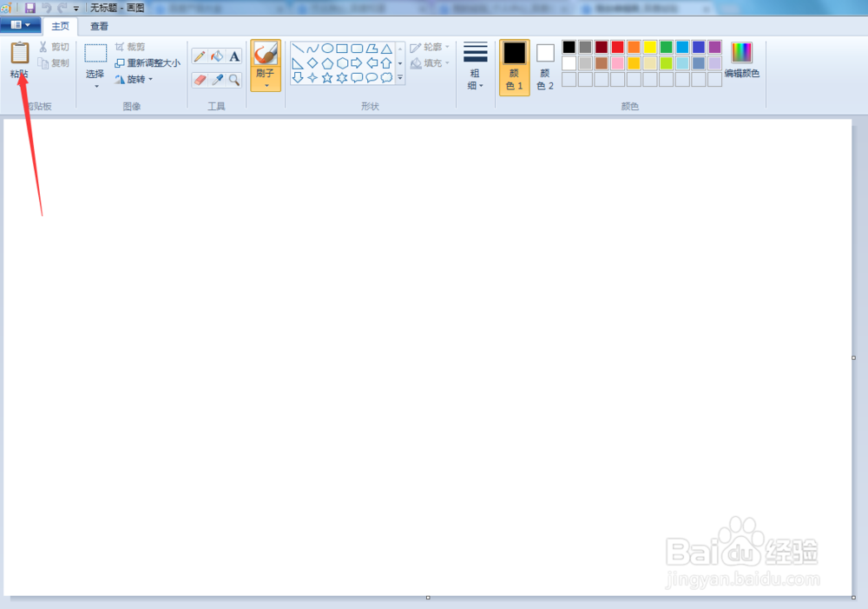This screenshot has height=609, width=868.
Task: Click the Crop (裁剪) button
Action: (130, 47)
